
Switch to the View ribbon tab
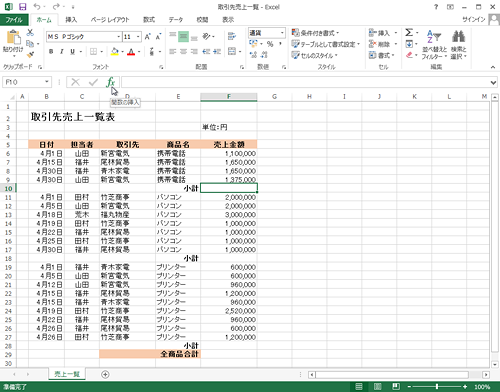pos(228,20)
